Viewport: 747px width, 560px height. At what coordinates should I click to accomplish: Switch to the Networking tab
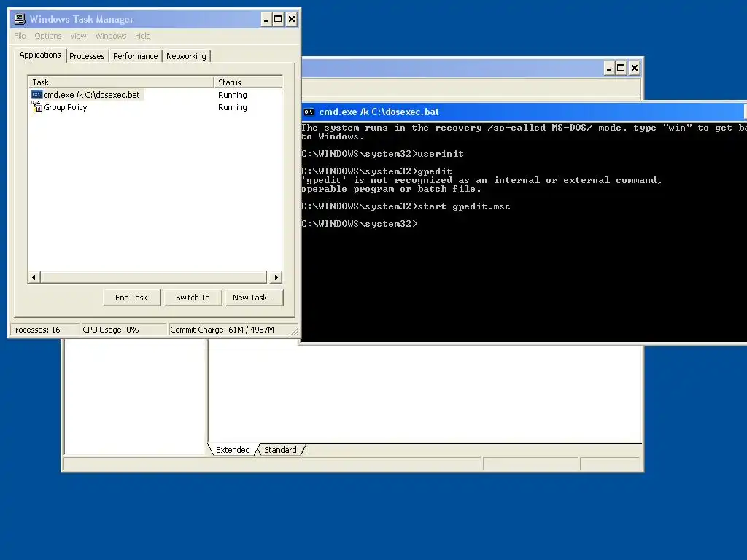[186, 56]
